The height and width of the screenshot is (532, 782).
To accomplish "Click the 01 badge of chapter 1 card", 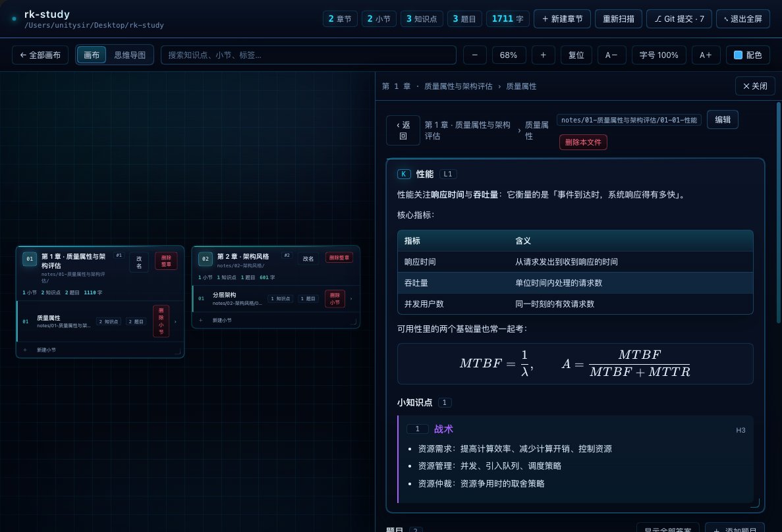I will pyautogui.click(x=30, y=259).
